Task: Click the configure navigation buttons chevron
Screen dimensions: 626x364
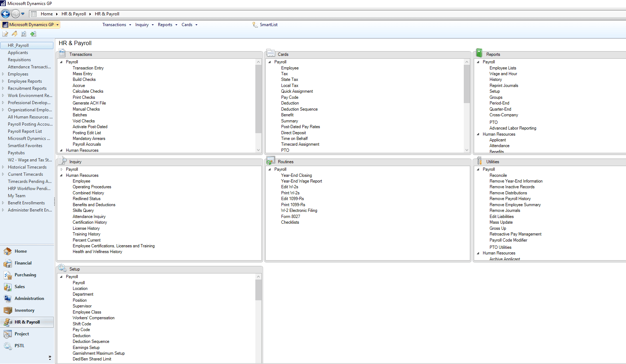Action: [50, 358]
